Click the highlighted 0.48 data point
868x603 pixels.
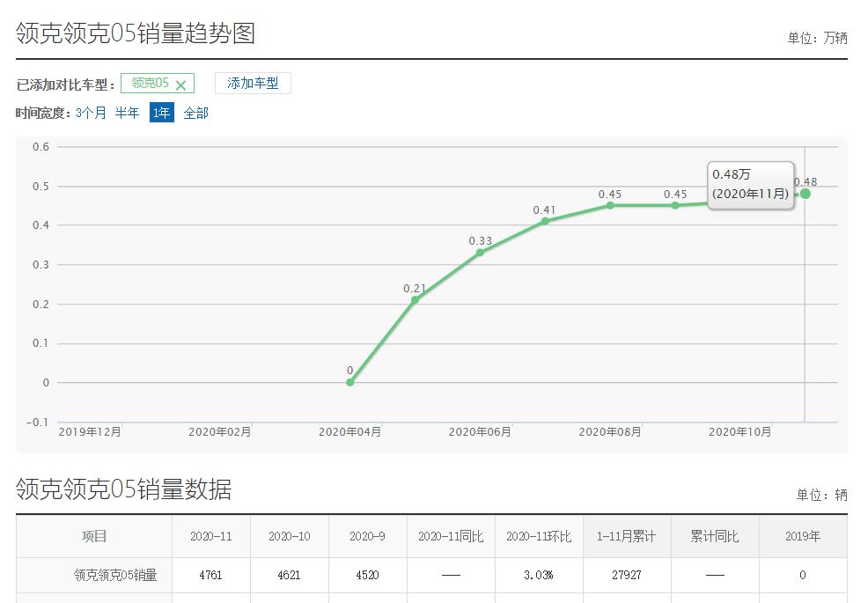coord(805,194)
